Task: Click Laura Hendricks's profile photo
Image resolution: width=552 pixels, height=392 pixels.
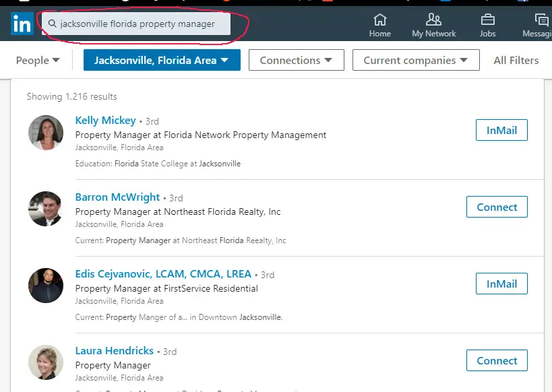Action: [46, 362]
